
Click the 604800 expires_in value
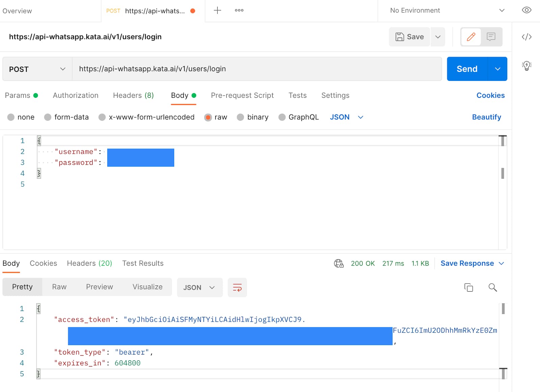coord(128,363)
